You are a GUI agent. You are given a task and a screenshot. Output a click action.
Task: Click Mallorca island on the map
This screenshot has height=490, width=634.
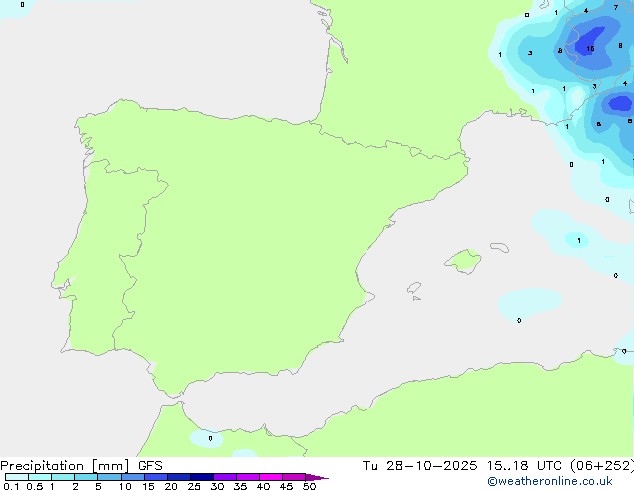click(x=463, y=262)
